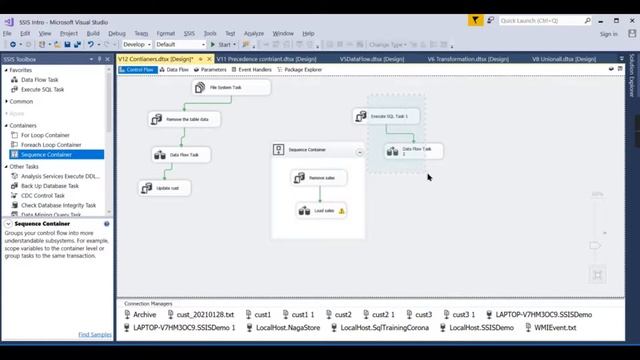The width and height of the screenshot is (640, 360).
Task: Select the Data Flow Task 1 node
Action: [413, 151]
